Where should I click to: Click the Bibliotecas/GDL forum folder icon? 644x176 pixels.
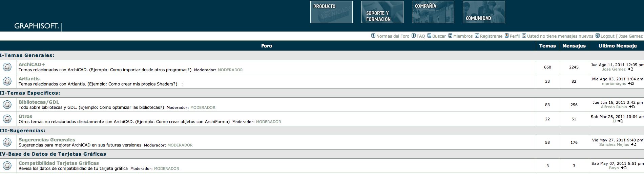(7, 105)
